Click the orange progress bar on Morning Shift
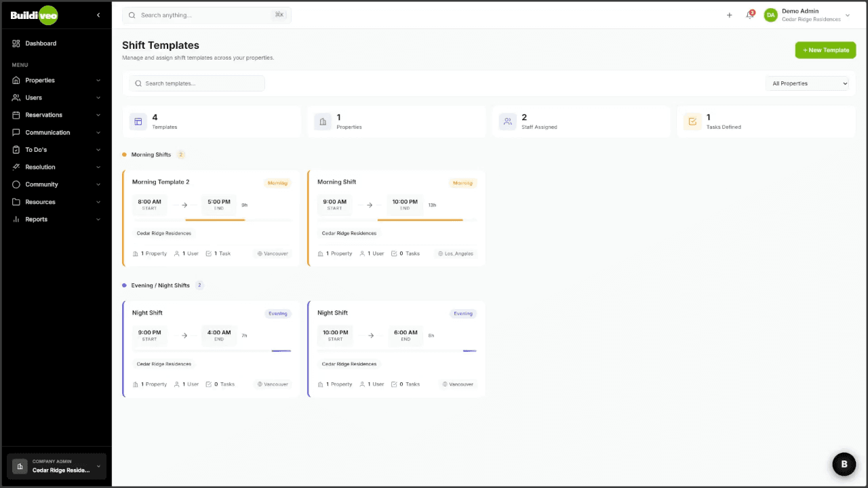 point(420,220)
